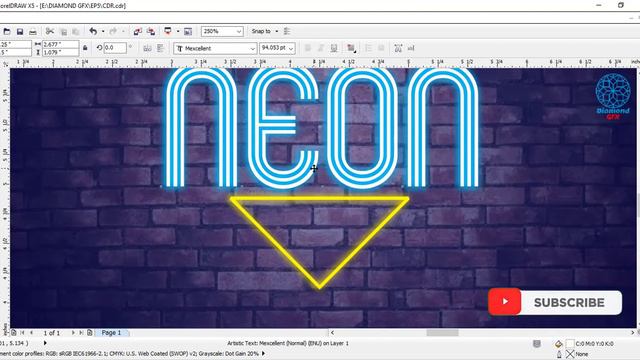Click the SUBSCRIBE label
640x360 pixels.
(569, 302)
